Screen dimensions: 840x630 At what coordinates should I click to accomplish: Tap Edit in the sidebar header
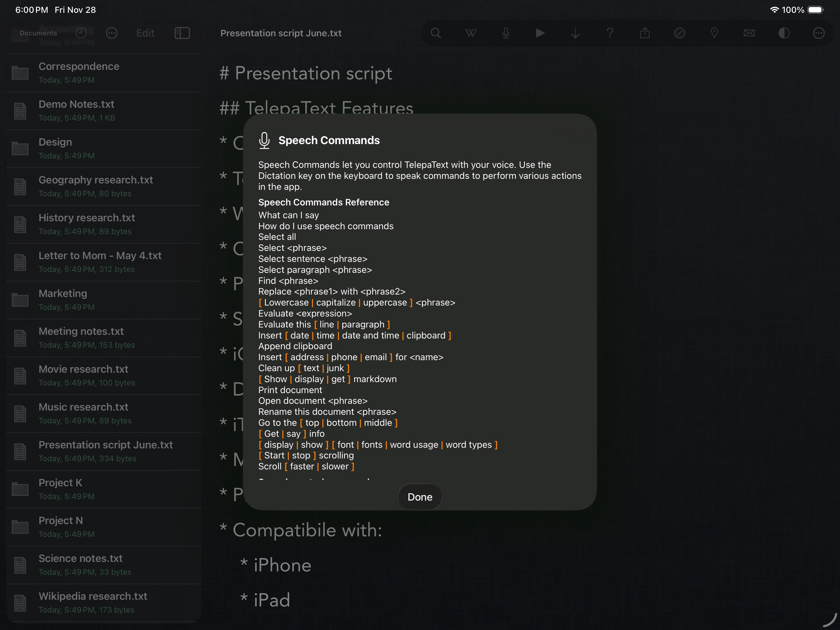pos(145,33)
